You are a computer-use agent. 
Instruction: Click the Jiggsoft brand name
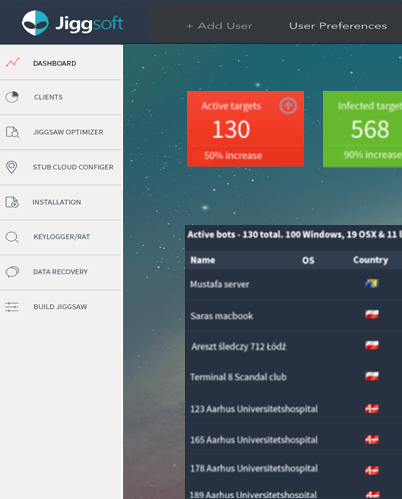pyautogui.click(x=89, y=24)
